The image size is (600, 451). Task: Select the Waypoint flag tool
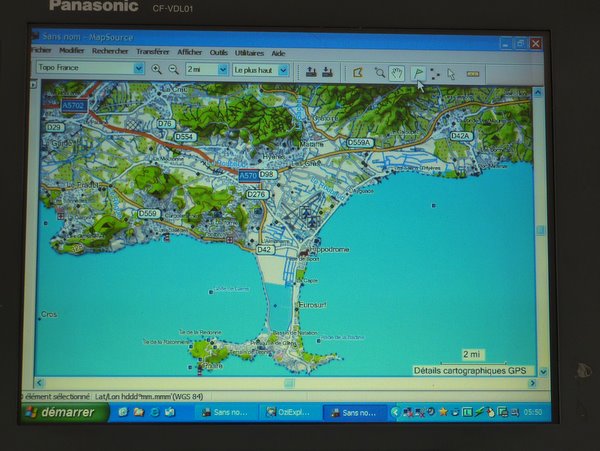pyautogui.click(x=418, y=73)
